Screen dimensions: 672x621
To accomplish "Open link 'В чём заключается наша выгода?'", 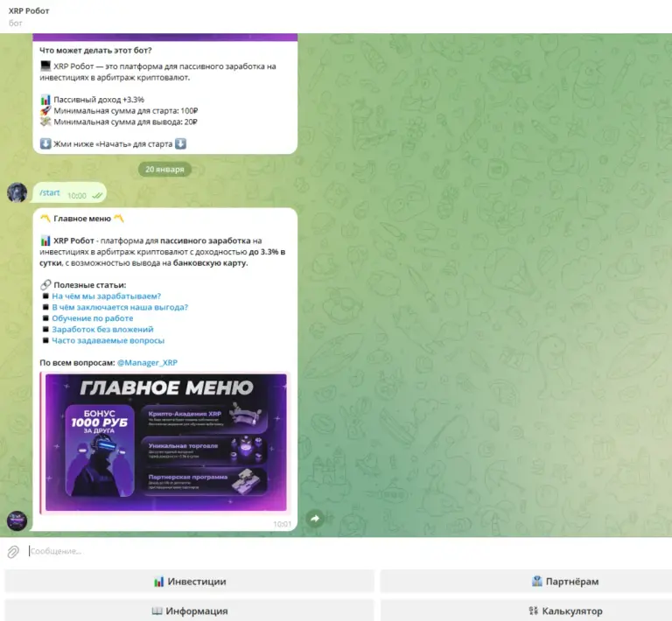I will 120,307.
